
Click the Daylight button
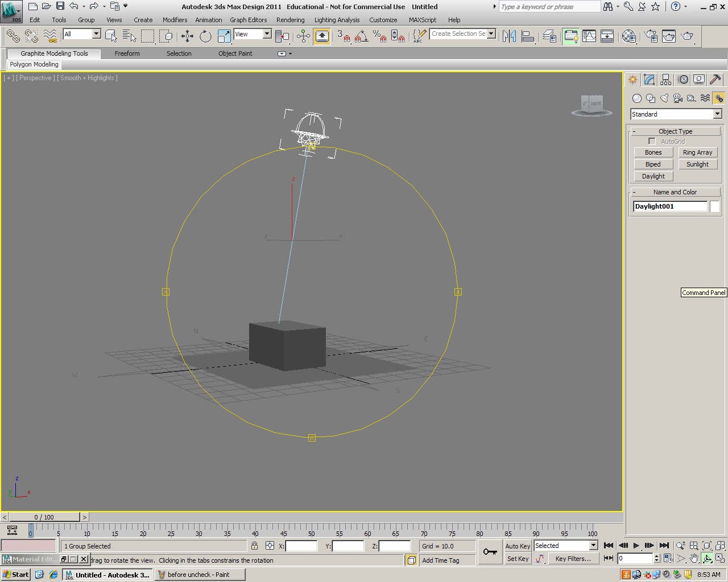point(653,176)
